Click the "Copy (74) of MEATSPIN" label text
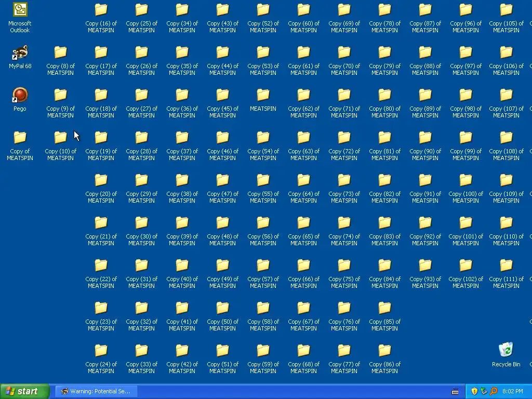The height and width of the screenshot is (399, 532). pyautogui.click(x=344, y=240)
